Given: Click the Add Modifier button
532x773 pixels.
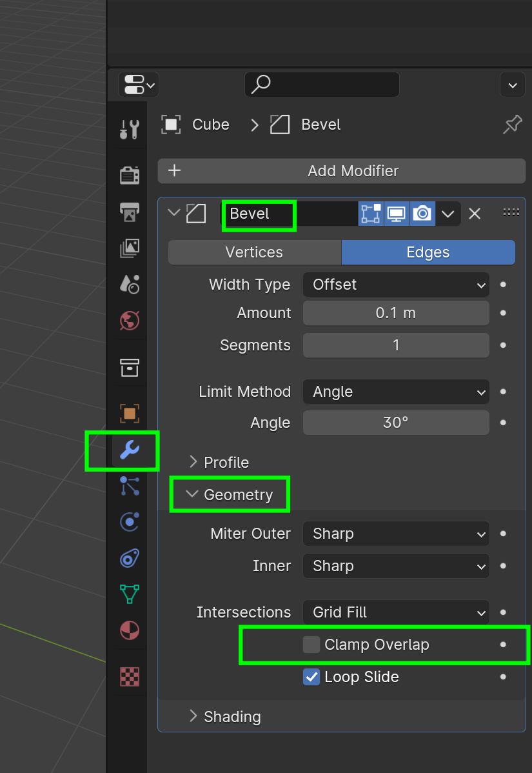Looking at the screenshot, I should tap(342, 171).
